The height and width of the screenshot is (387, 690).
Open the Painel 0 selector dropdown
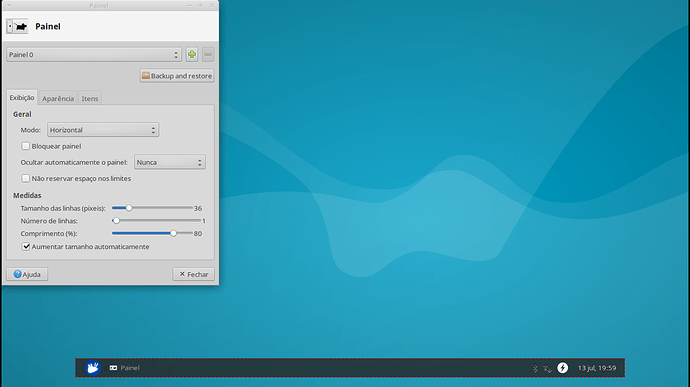click(94, 55)
